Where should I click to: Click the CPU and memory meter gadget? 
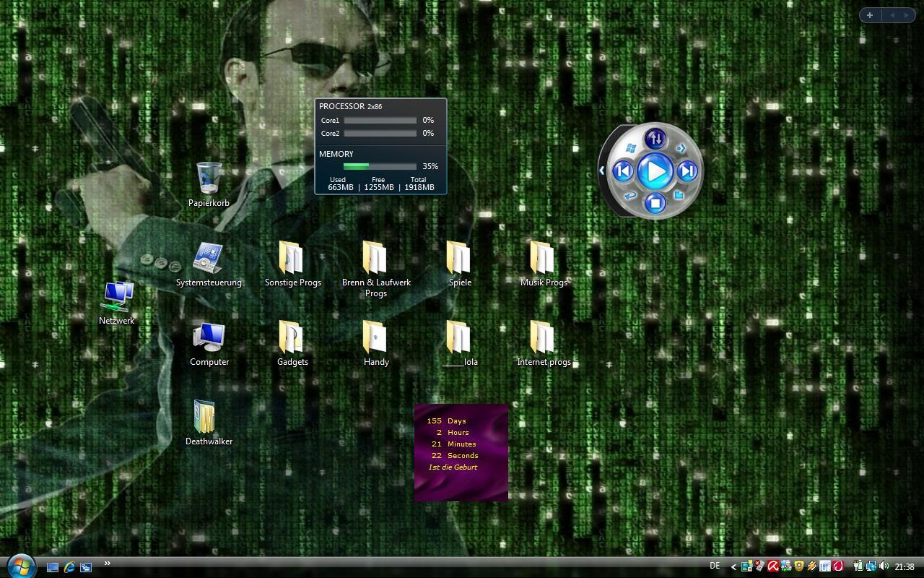tap(380, 147)
